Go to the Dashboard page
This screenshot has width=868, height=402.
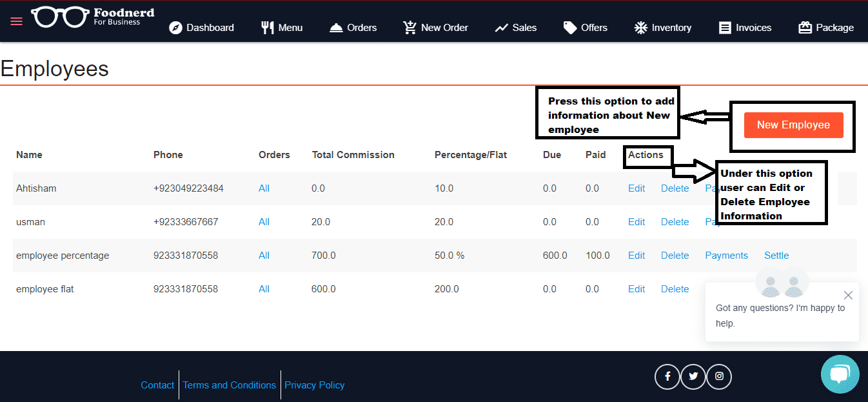point(201,28)
